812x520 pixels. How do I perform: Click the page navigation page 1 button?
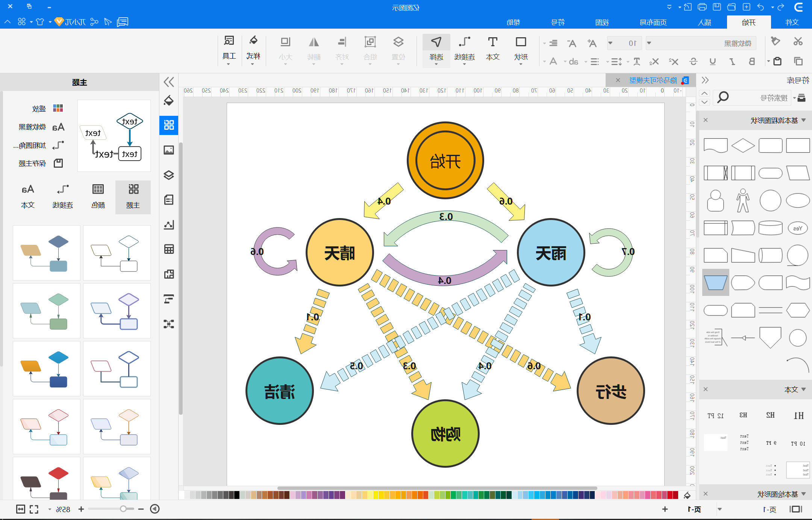pos(694,510)
